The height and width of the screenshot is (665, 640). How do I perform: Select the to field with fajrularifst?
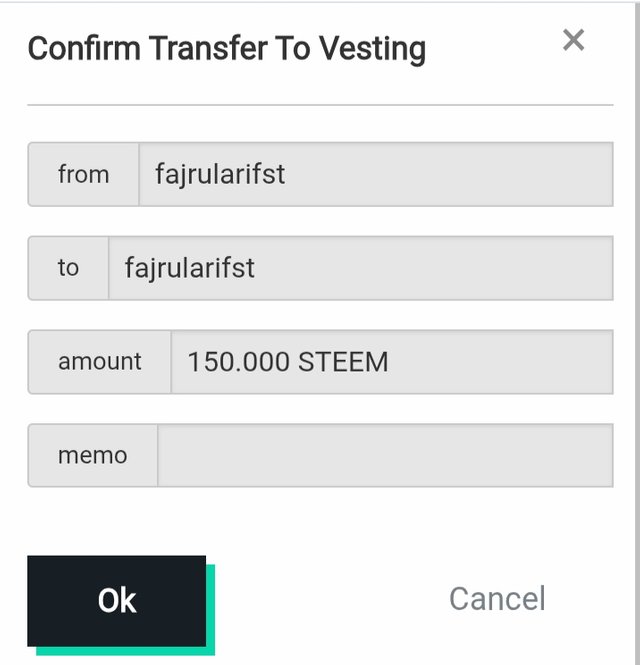point(360,268)
